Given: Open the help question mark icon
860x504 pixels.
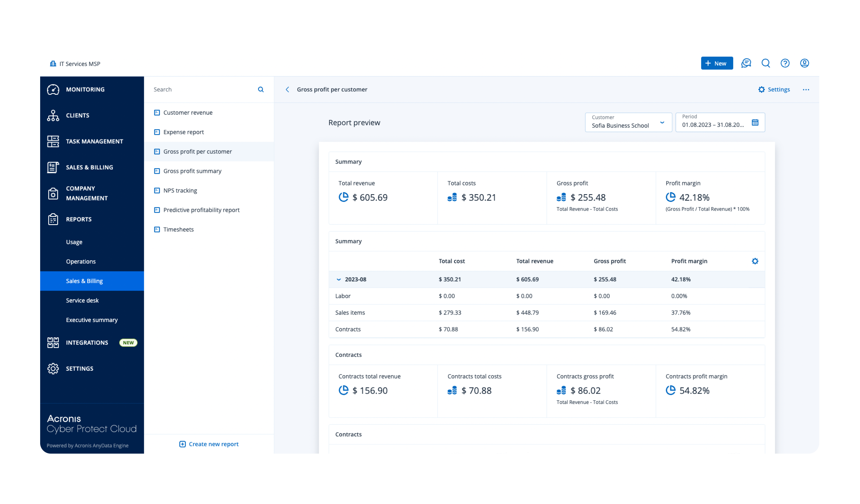Looking at the screenshot, I should (785, 63).
